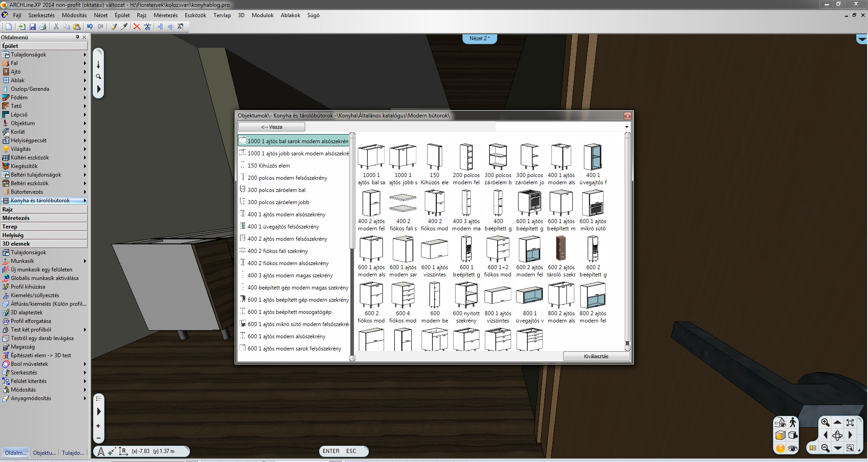Image resolution: width=868 pixels, height=462 pixels.
Task: Click the paintbrush format tool icon
Action: [x=113, y=27]
